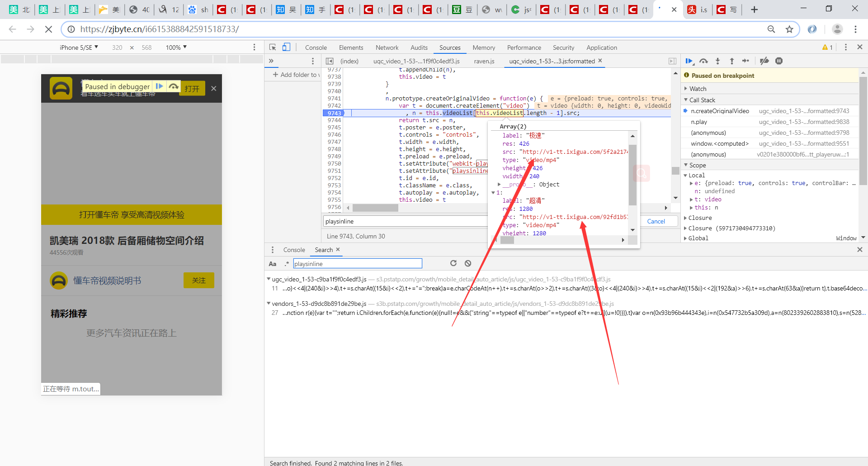Close the formatted ugc_video file tab
This screenshot has height=466, width=868.
point(600,61)
